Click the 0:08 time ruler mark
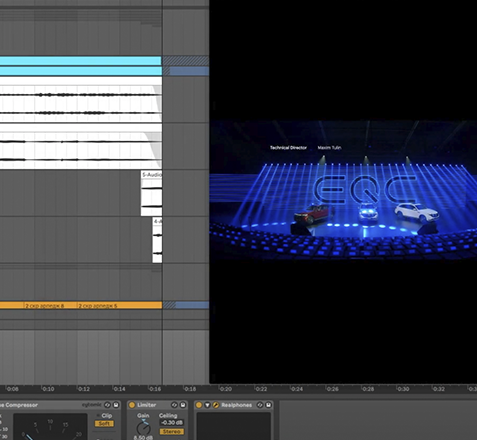Viewport: 477px width, 440px height. point(12,389)
